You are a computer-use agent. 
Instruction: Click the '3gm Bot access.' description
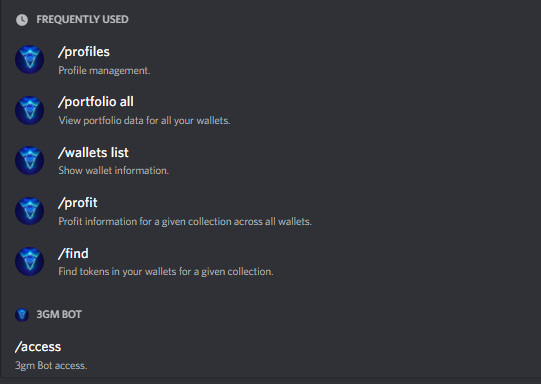[51, 365]
